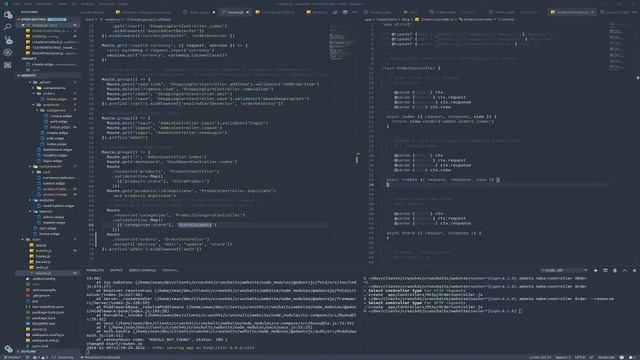Open cart.edge in the explorer
The height and width of the screenshot is (360, 640).
[x=48, y=229]
